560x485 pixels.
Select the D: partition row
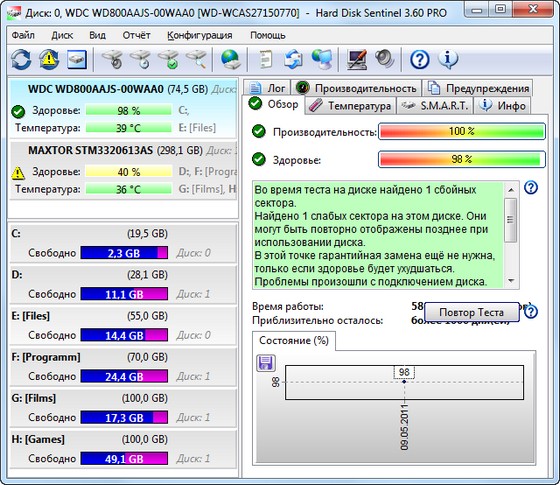tap(123, 284)
